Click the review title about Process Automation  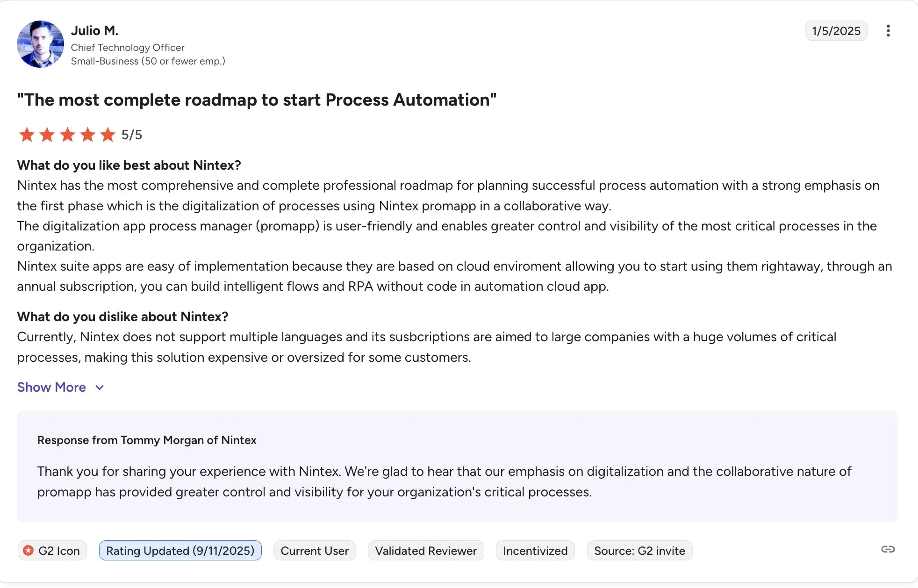[257, 100]
